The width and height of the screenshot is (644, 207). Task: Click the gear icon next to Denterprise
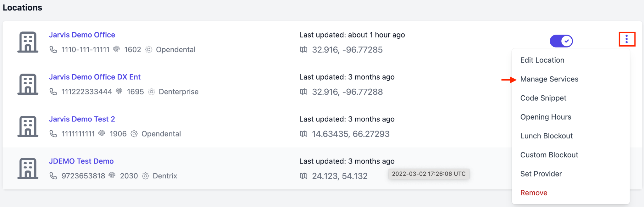(152, 92)
